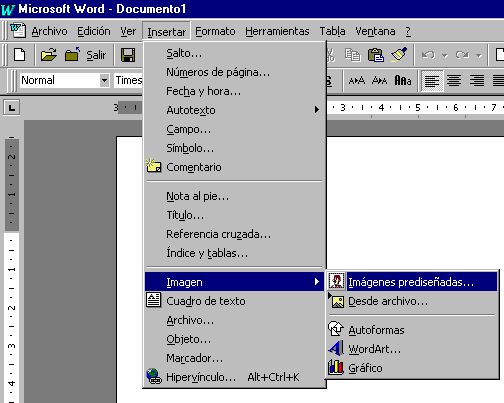Click the Paste clipboard icon

376,55
